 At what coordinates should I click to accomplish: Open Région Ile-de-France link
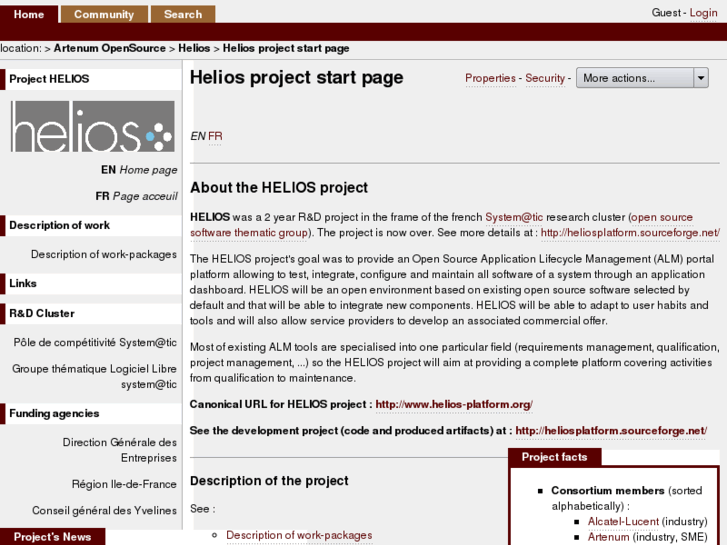click(x=124, y=485)
